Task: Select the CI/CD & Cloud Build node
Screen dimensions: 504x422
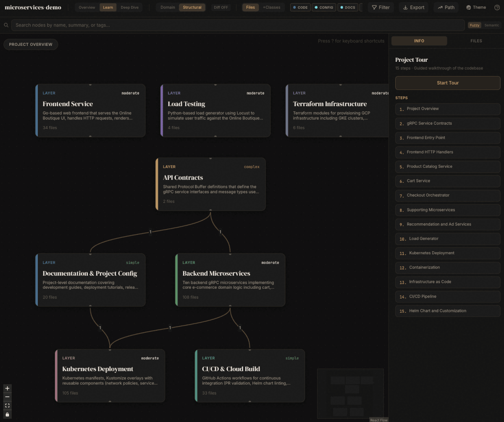Action: pos(250,376)
